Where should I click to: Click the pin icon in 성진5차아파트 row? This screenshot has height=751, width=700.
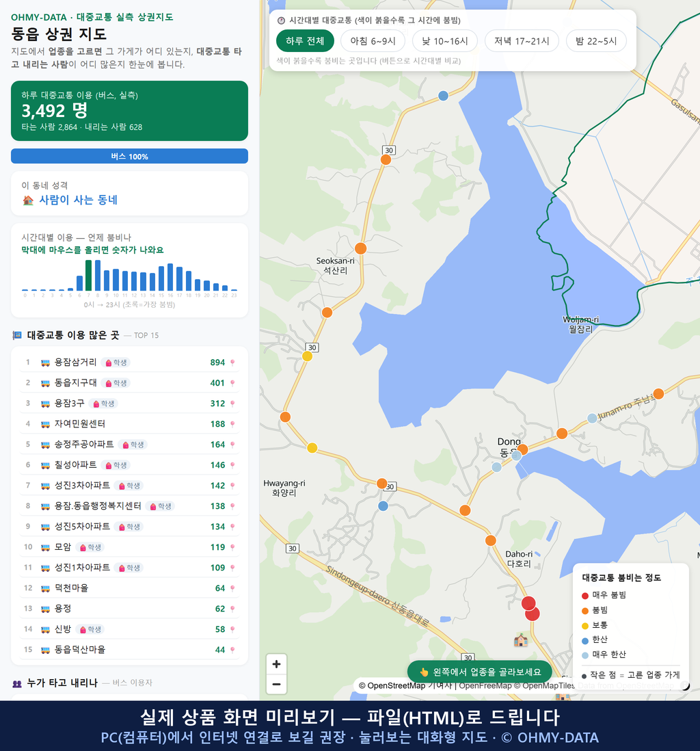click(232, 527)
